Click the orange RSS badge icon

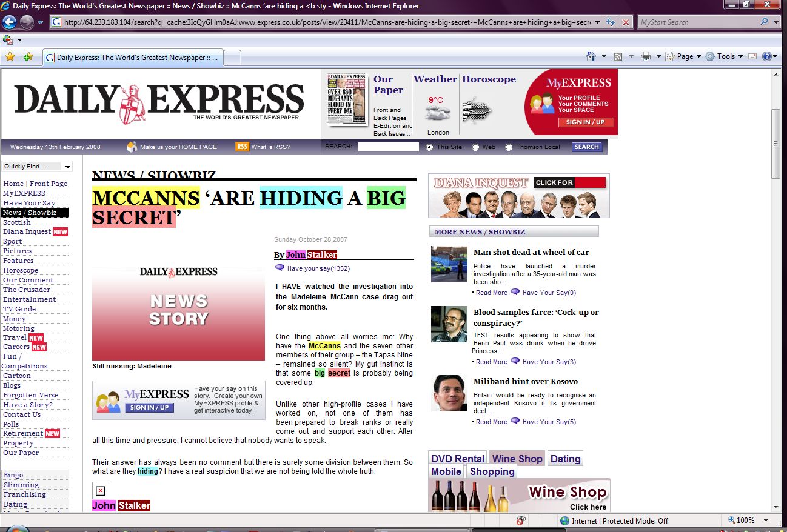click(x=242, y=147)
